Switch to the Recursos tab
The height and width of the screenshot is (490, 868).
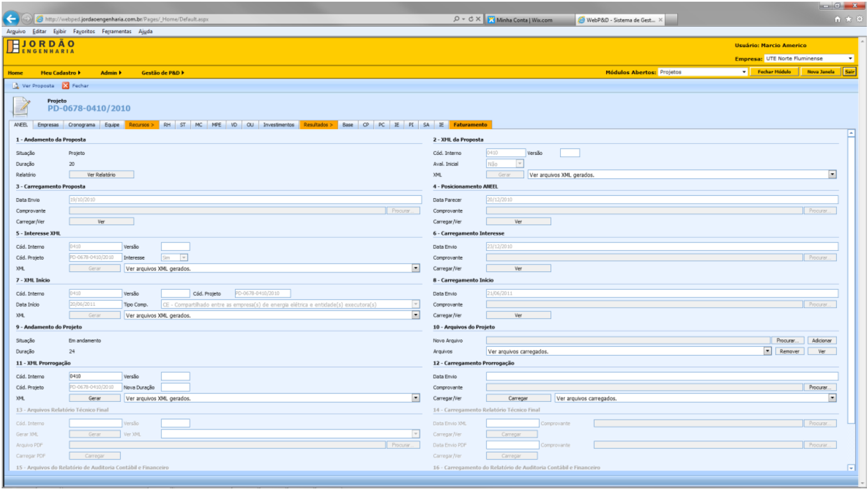141,125
